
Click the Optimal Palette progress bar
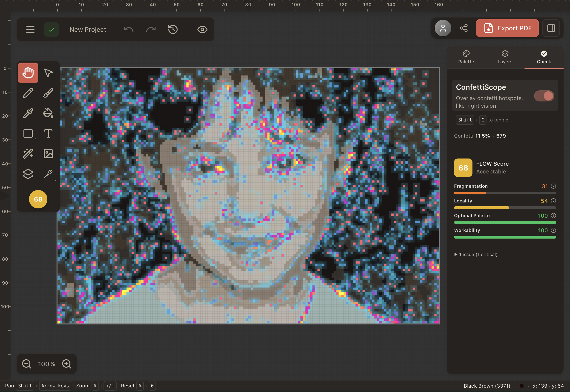tap(505, 222)
